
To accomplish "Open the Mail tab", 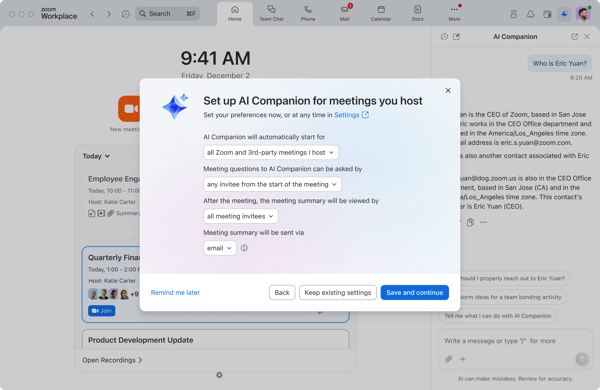I will click(x=344, y=14).
